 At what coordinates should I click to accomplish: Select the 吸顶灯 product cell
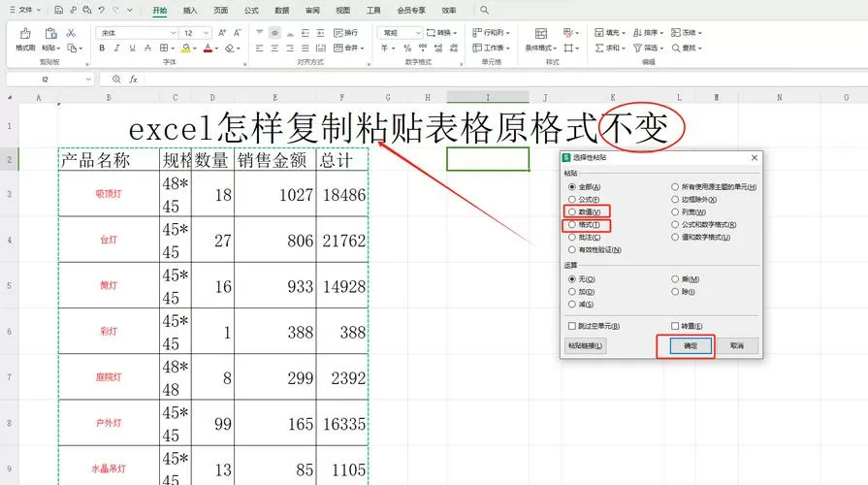109,194
